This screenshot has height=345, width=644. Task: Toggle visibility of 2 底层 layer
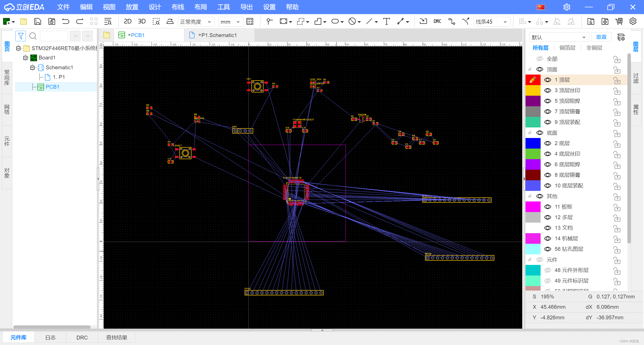pyautogui.click(x=548, y=143)
